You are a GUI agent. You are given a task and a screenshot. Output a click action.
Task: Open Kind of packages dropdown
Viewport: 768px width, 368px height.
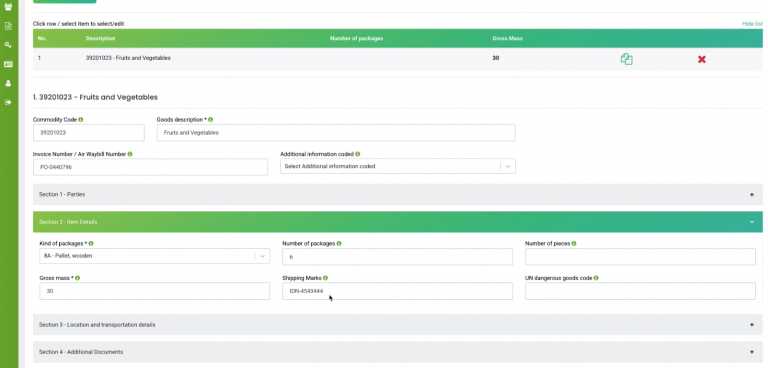tap(154, 256)
